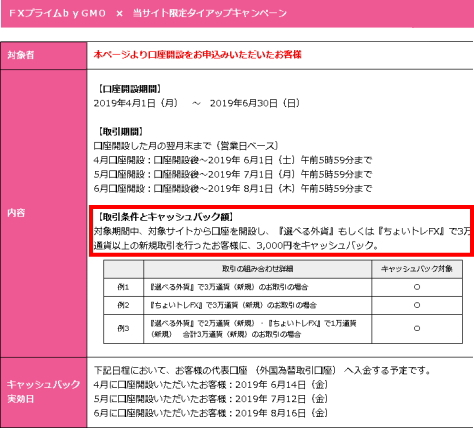Click the circle mark in the 例1 row
This screenshot has height=428, width=474.
(x=417, y=287)
